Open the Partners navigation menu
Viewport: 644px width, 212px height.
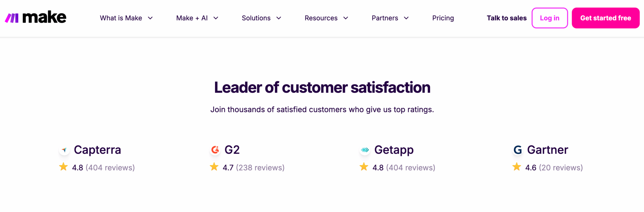click(x=390, y=18)
